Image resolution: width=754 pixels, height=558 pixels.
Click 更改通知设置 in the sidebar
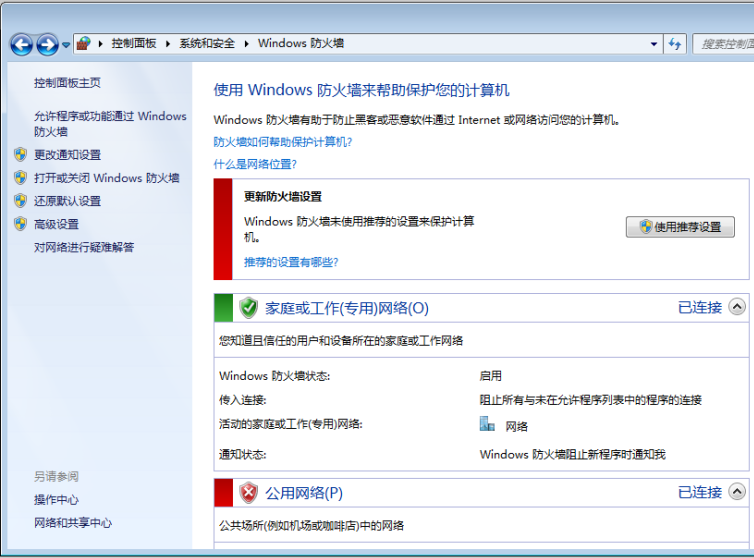[67, 155]
